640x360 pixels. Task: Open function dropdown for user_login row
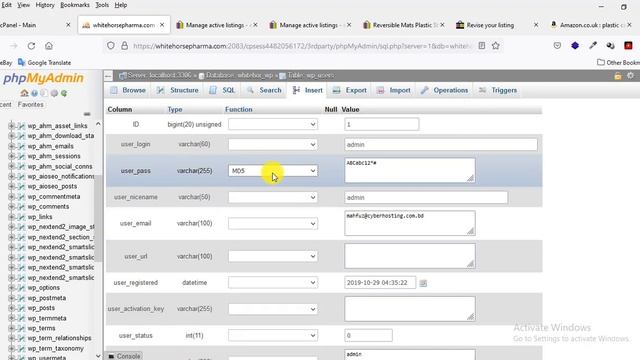tap(273, 144)
